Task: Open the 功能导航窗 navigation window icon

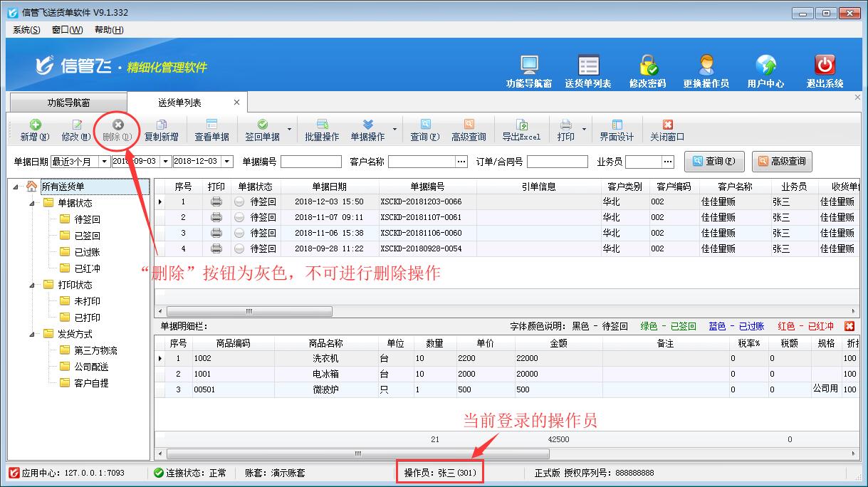Action: pos(528,68)
